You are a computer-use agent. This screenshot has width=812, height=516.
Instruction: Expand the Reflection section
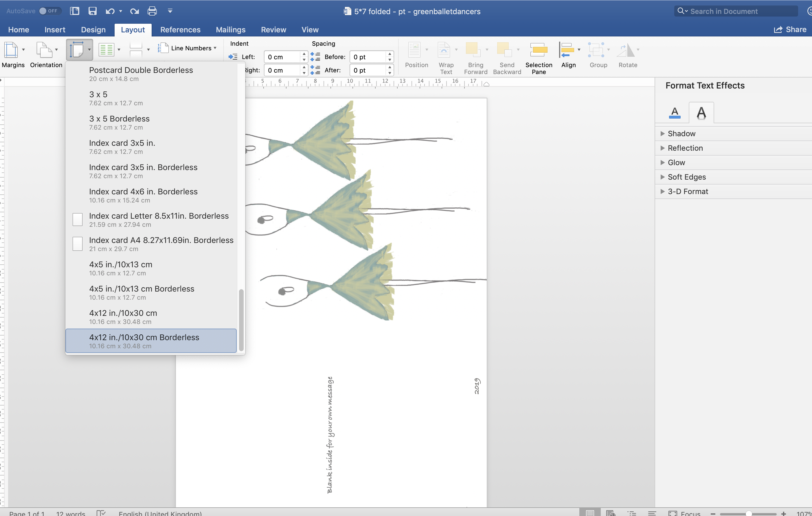click(x=733, y=148)
